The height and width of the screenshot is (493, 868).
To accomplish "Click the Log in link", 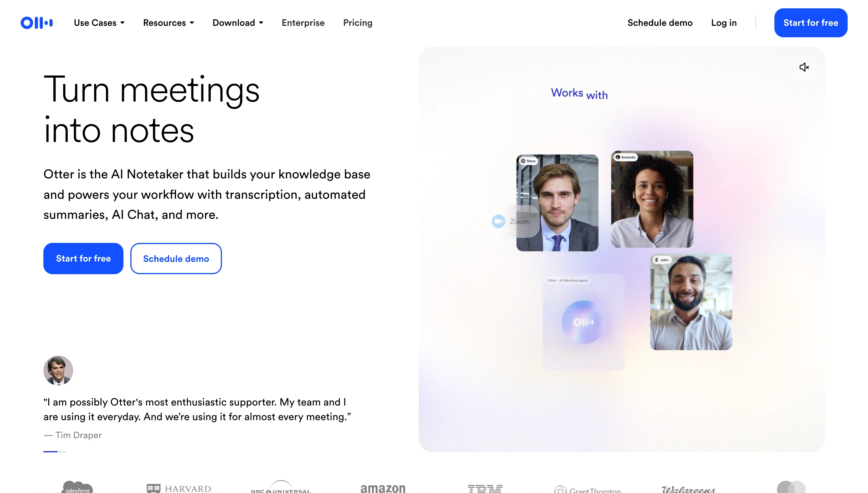I will click(x=724, y=23).
